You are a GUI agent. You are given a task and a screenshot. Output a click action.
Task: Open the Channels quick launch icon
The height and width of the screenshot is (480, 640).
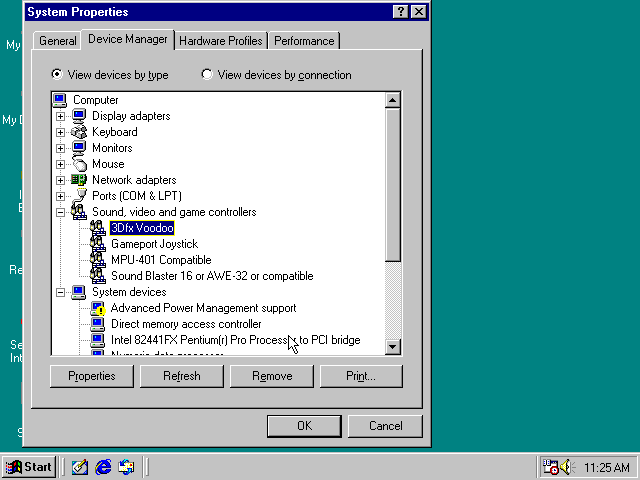pyautogui.click(x=126, y=467)
